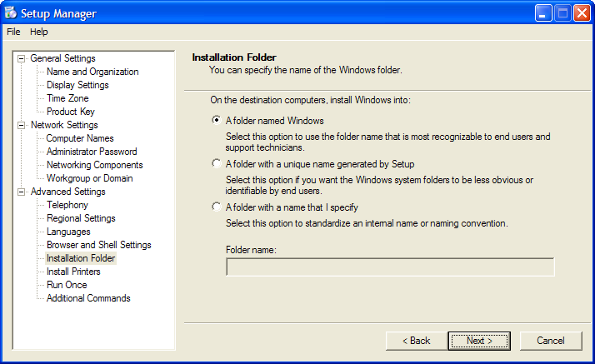The image size is (595, 364).
Task: Close the Setup Manager window
Action: 582,13
